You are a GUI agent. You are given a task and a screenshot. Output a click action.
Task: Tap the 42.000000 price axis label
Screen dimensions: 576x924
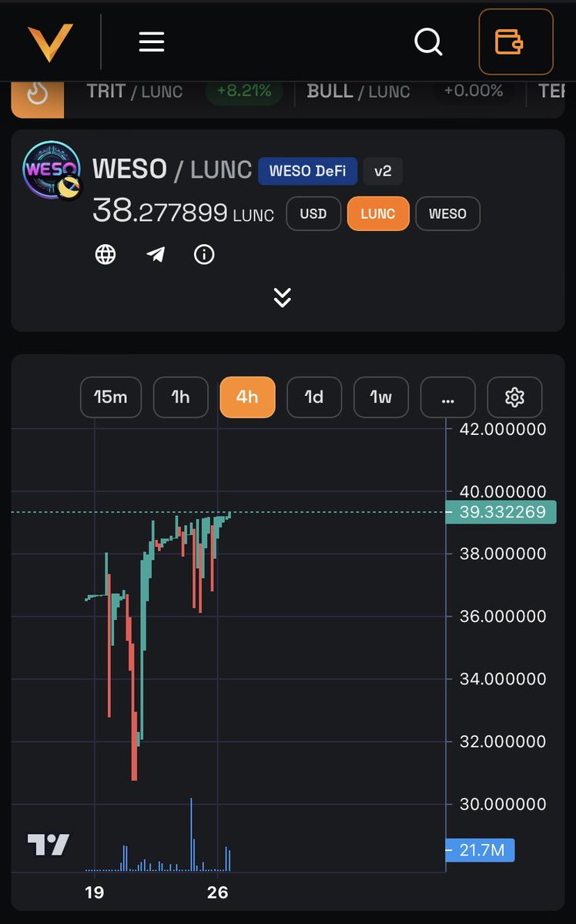pos(503,429)
